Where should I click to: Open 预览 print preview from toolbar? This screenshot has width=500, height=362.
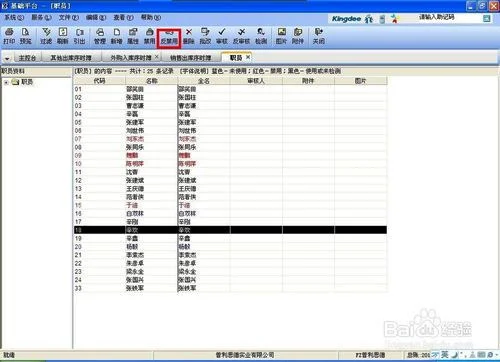[25, 36]
